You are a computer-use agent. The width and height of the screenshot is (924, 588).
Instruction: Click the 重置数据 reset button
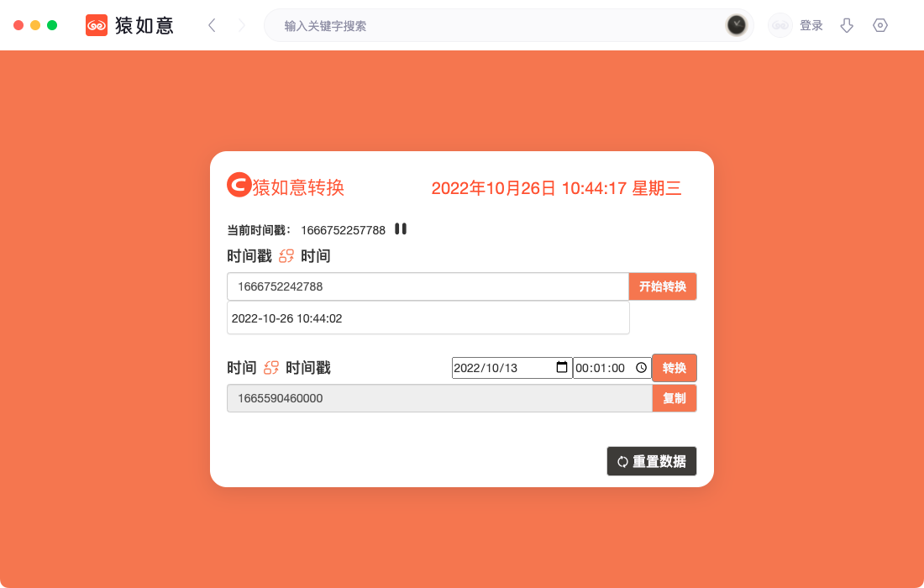pos(652,461)
